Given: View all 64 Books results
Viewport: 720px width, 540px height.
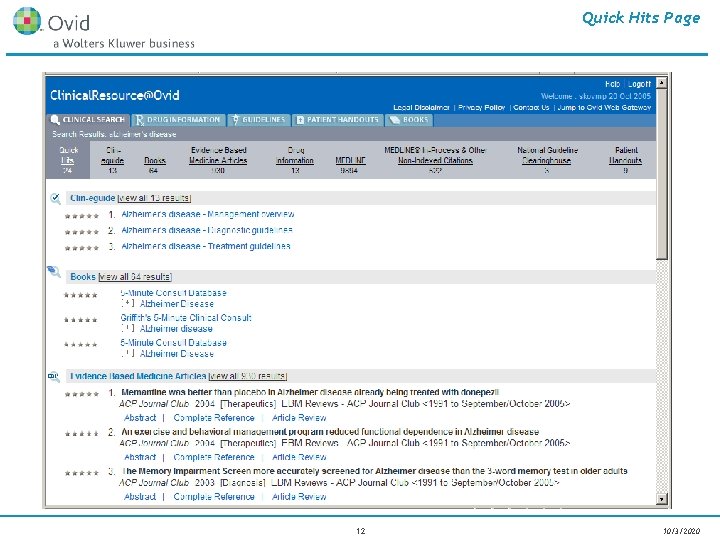Looking at the screenshot, I should [135, 277].
